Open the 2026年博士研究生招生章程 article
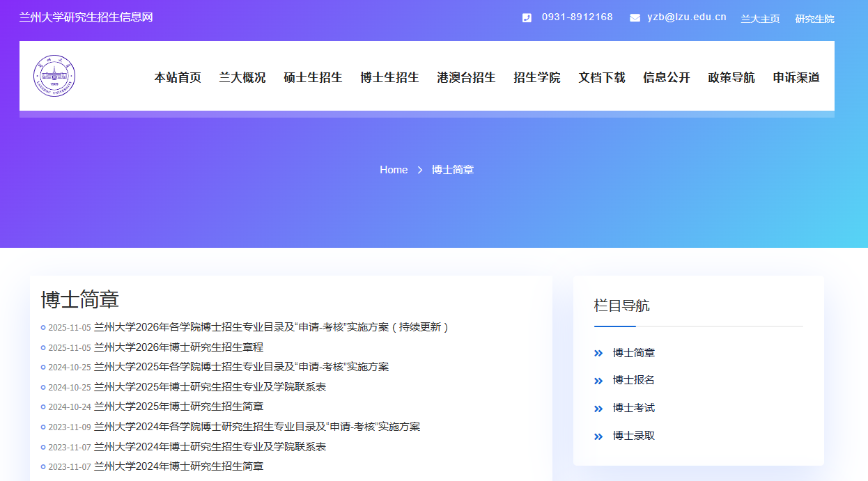Screen dimensions: 868x481 178,347
